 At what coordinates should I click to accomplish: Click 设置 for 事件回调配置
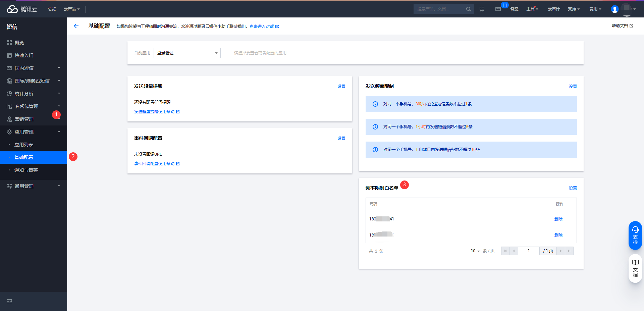pyautogui.click(x=341, y=139)
